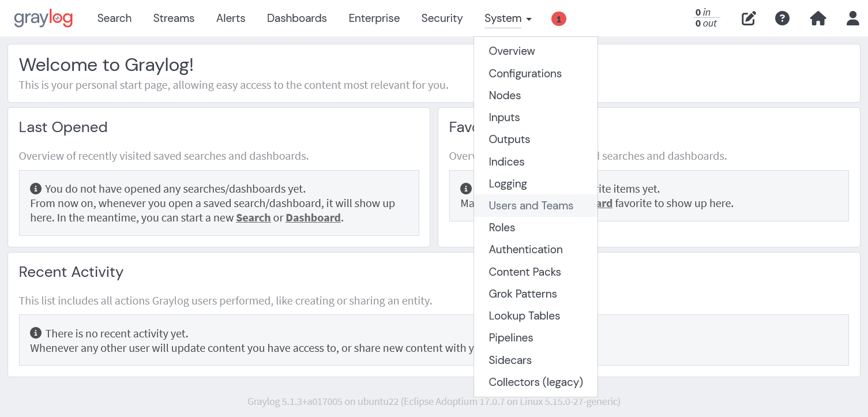
Task: Click the Recent Activity heading
Action: click(x=71, y=272)
